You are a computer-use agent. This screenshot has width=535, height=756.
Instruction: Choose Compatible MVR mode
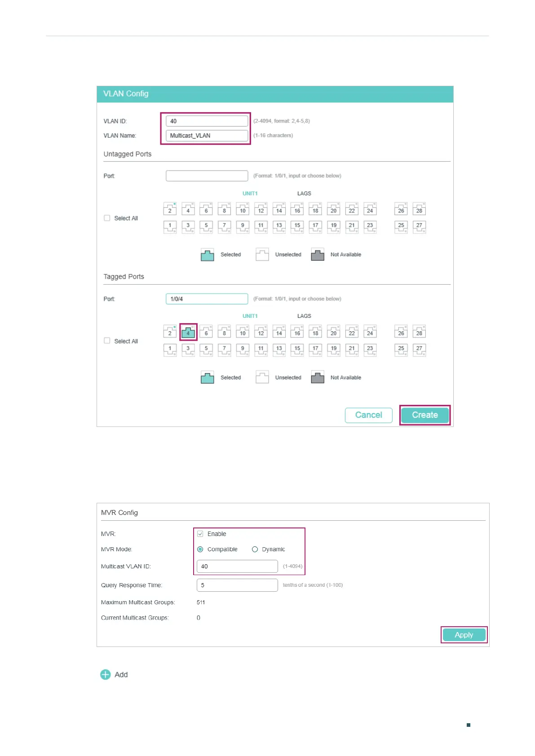pyautogui.click(x=200, y=549)
